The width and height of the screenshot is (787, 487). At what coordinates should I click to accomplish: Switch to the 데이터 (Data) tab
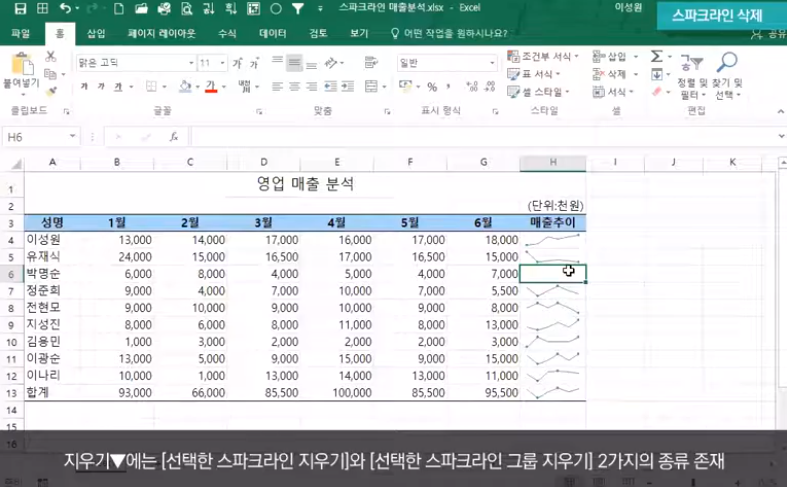273,34
